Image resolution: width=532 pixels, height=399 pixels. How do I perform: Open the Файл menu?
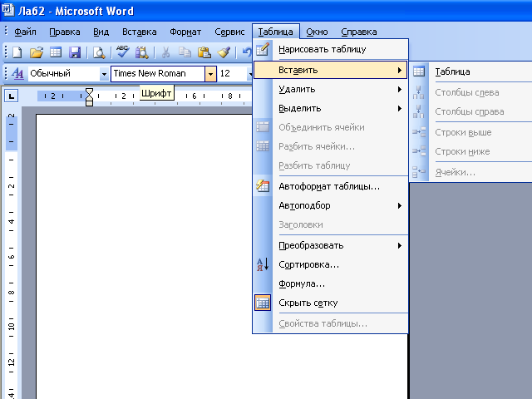(x=25, y=32)
